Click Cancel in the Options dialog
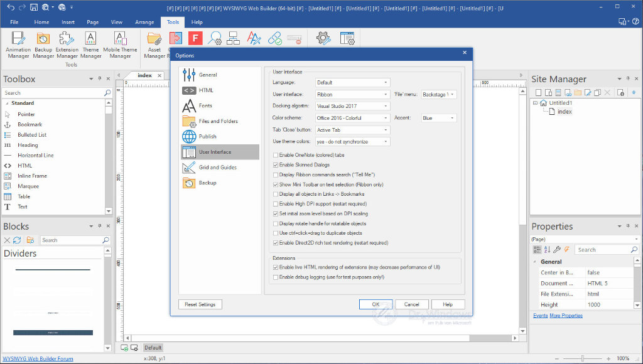643x364 pixels. tap(412, 304)
